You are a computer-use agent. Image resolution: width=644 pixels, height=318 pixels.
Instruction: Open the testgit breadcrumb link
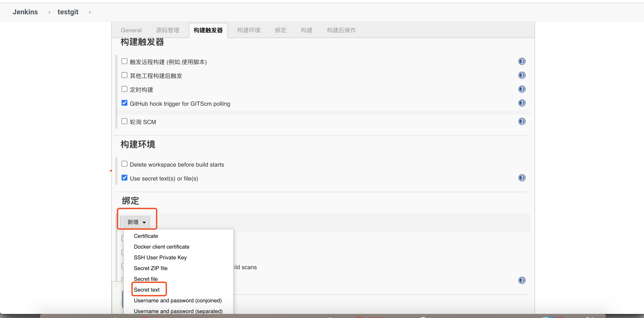tap(68, 12)
